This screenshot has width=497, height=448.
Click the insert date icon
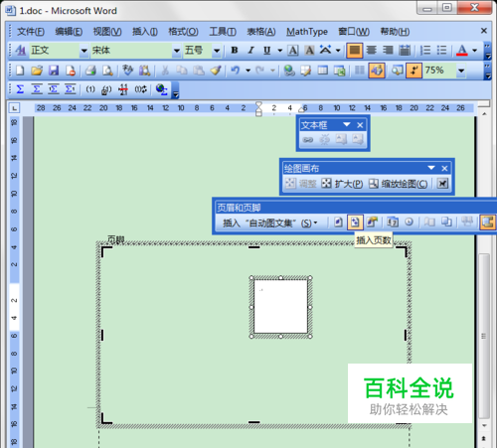point(393,223)
